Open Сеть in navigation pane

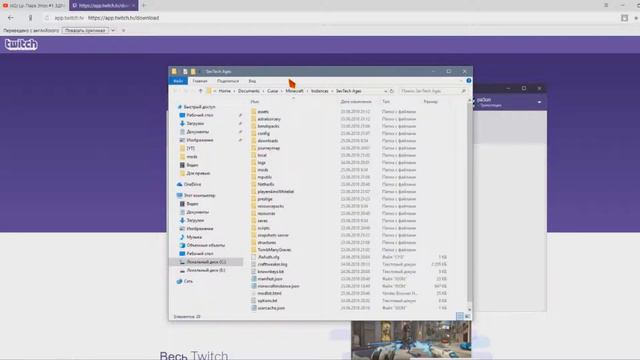pos(188,281)
